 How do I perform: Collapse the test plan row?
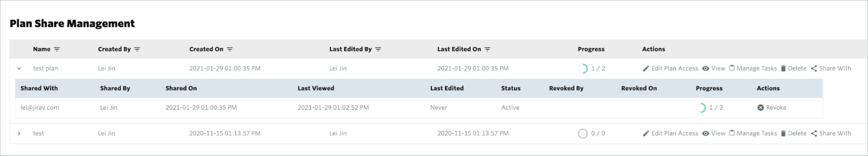pyautogui.click(x=19, y=68)
